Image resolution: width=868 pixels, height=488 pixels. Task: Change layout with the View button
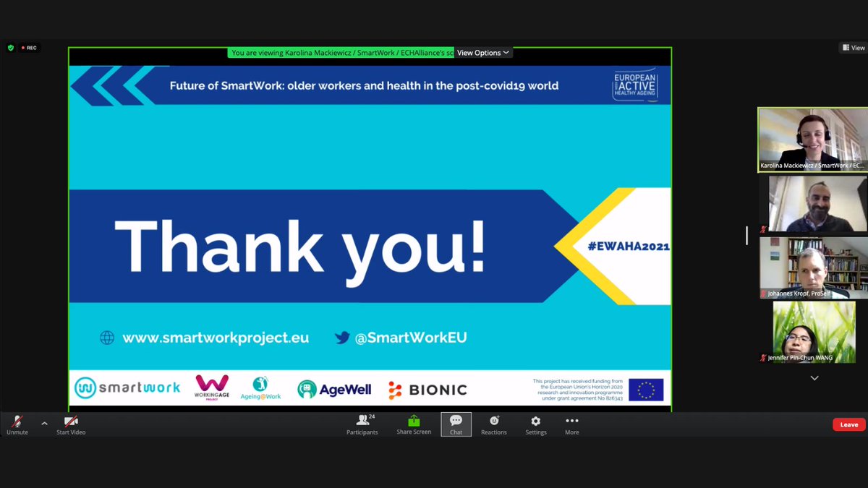point(854,48)
